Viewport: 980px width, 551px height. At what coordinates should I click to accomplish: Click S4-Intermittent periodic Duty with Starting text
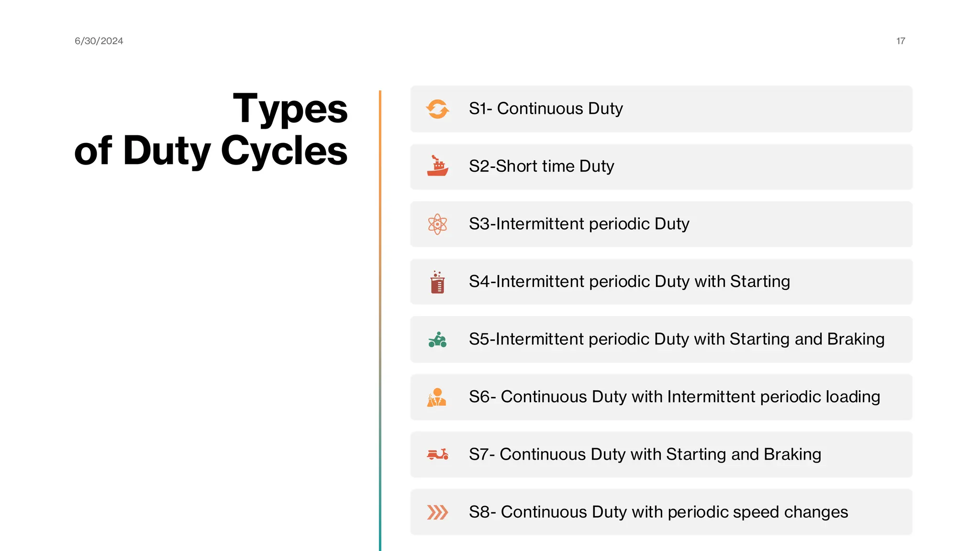(x=629, y=282)
